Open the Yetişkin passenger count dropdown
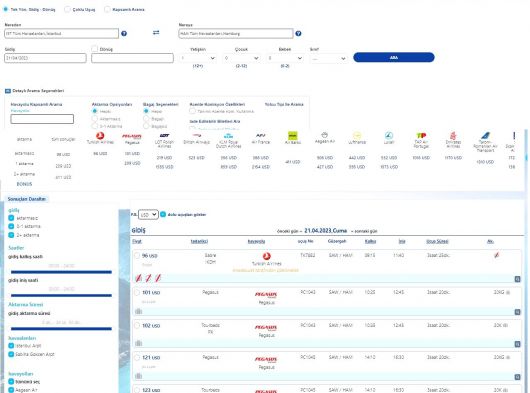The width and height of the screenshot is (530, 393). click(198, 58)
